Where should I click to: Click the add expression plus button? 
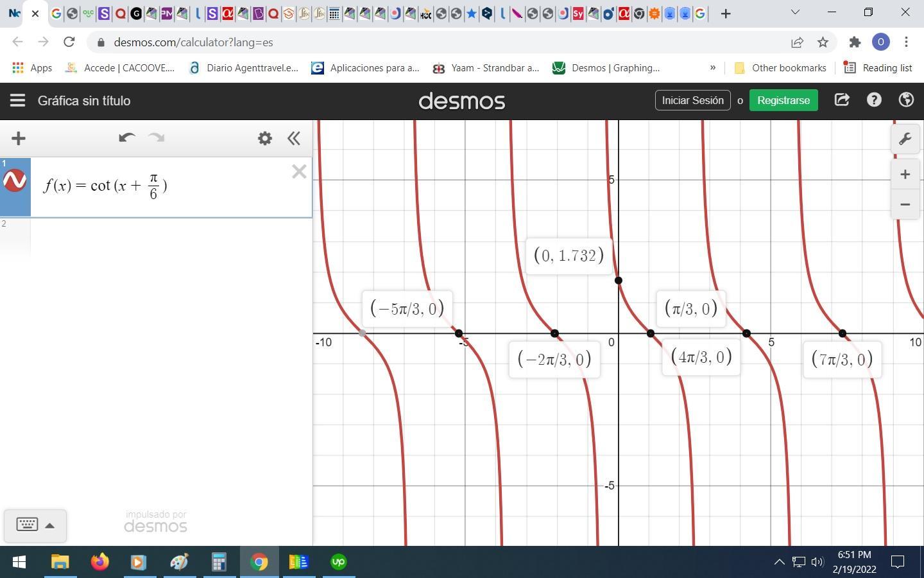tap(19, 138)
